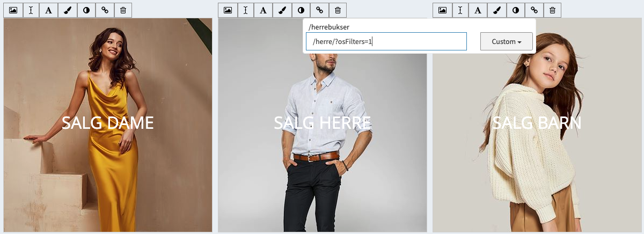The width and height of the screenshot is (644, 234).
Task: Delete the SALG DAME banner with trash icon
Action: coord(123,10)
